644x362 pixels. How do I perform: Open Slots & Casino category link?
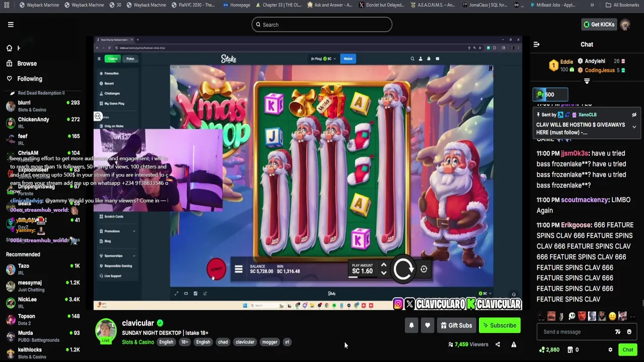[138, 342]
